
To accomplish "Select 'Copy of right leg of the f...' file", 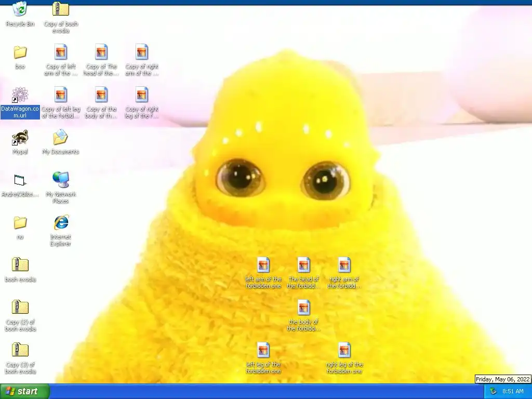I will 142,95.
